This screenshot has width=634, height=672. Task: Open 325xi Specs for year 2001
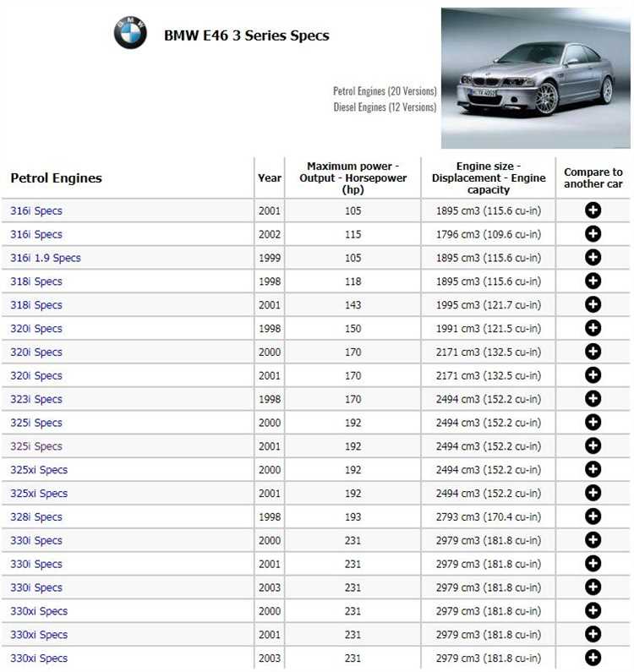(x=39, y=494)
